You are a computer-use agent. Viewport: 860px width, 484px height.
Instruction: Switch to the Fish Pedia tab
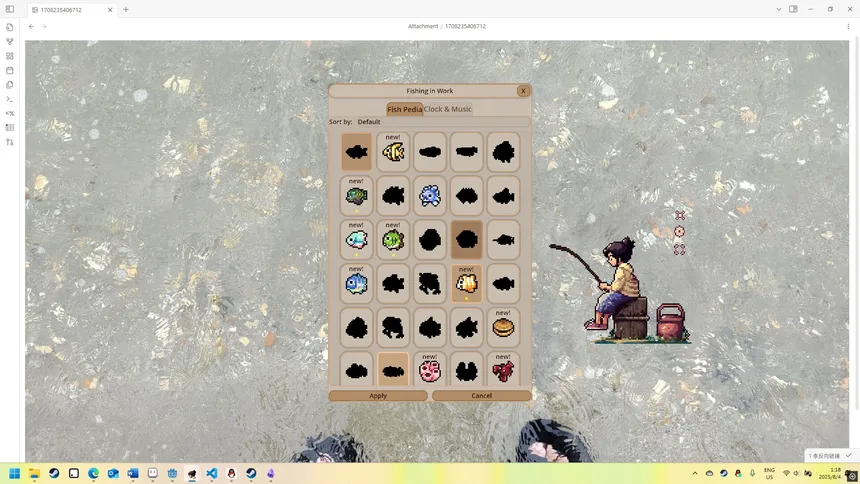404,109
